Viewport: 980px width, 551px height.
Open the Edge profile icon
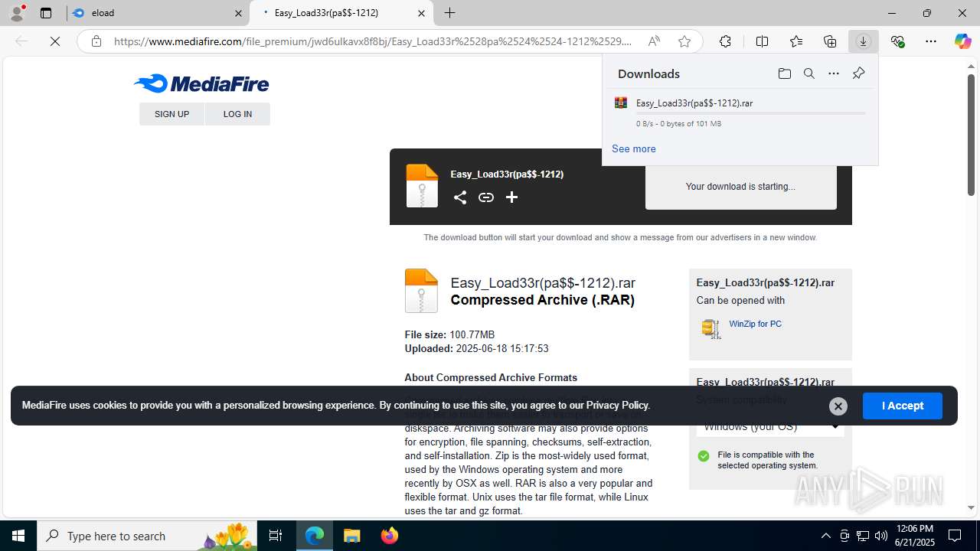coord(17,13)
